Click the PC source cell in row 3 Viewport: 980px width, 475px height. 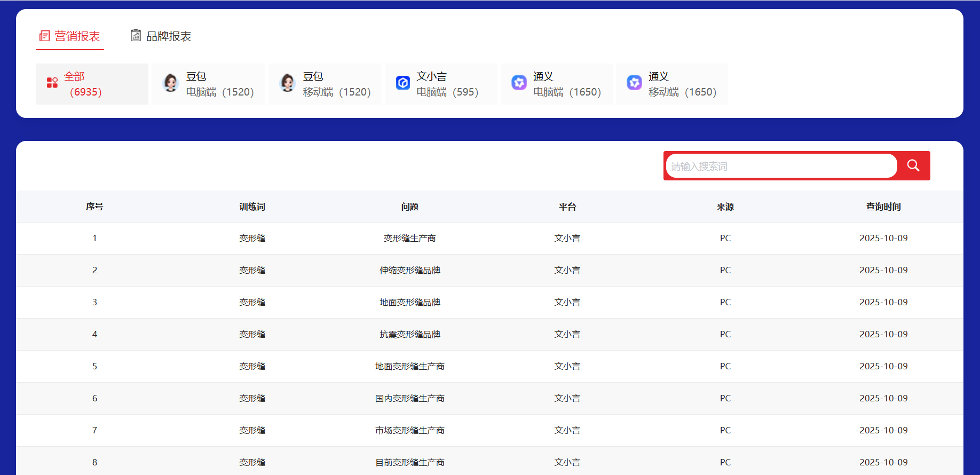[725, 302]
